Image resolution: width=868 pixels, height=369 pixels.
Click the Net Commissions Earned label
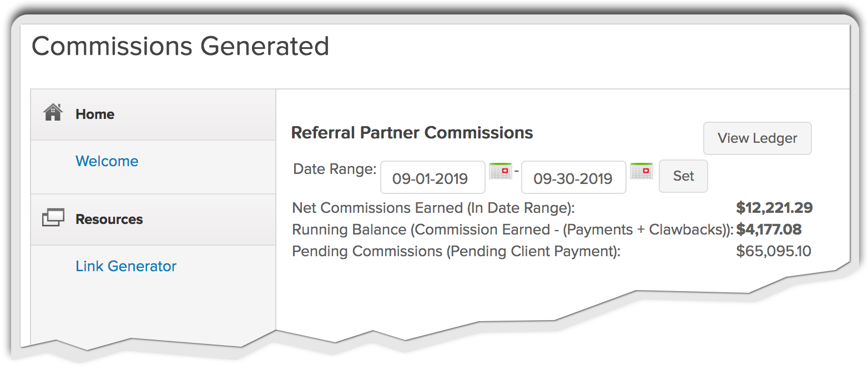(x=433, y=208)
